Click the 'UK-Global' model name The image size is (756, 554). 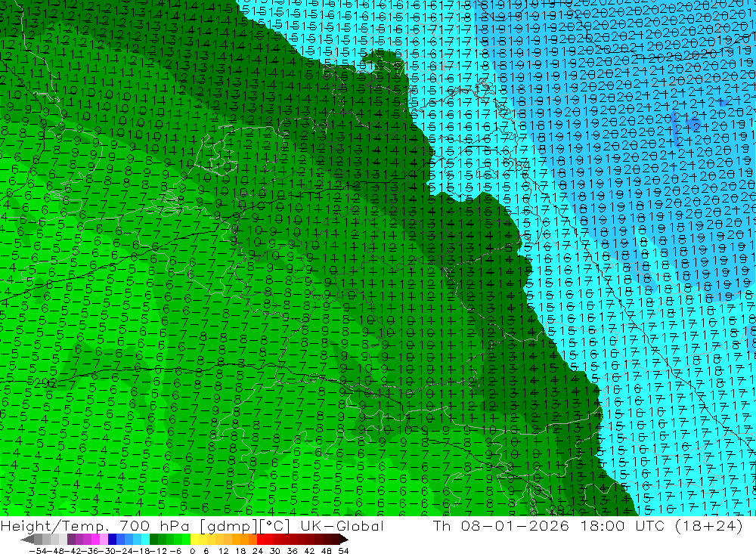tap(342, 526)
